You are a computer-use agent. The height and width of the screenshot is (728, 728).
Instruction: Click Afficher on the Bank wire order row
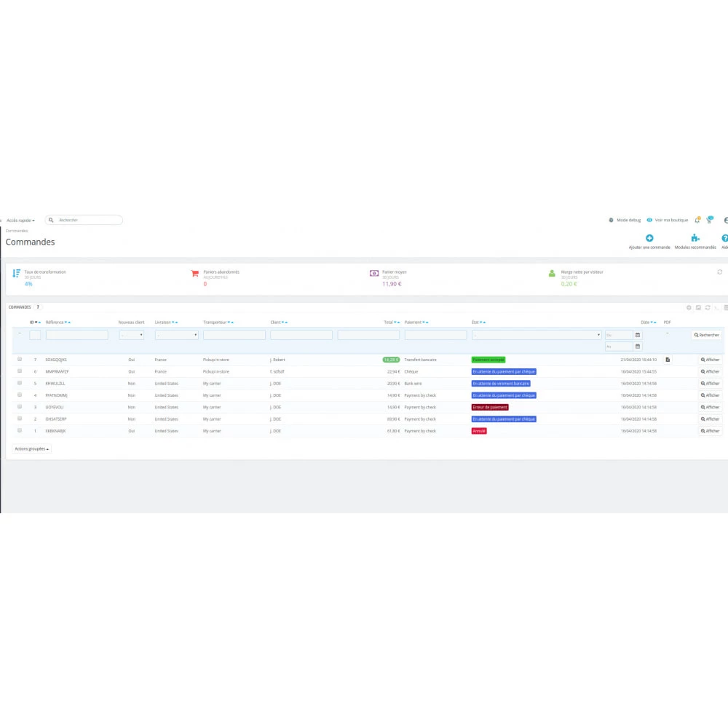coord(710,384)
